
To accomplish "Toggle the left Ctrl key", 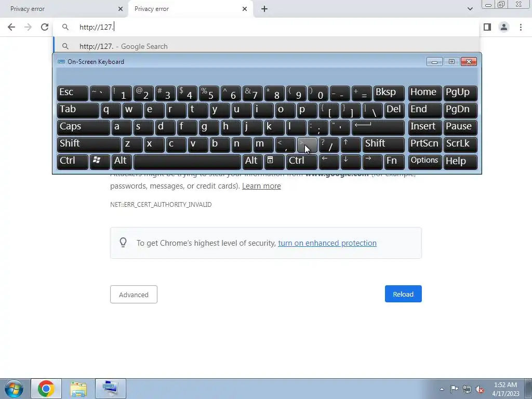I will coord(73,162).
